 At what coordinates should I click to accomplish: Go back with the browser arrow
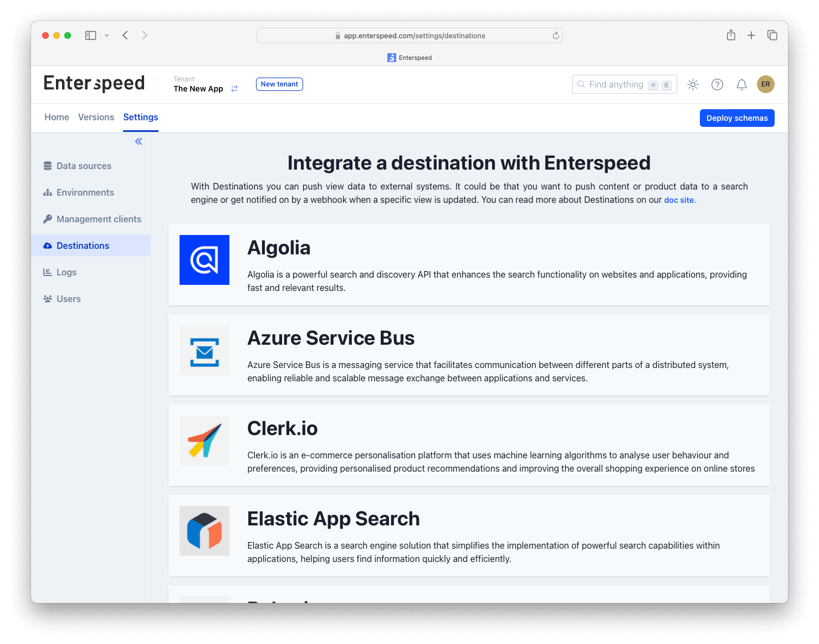(x=125, y=35)
